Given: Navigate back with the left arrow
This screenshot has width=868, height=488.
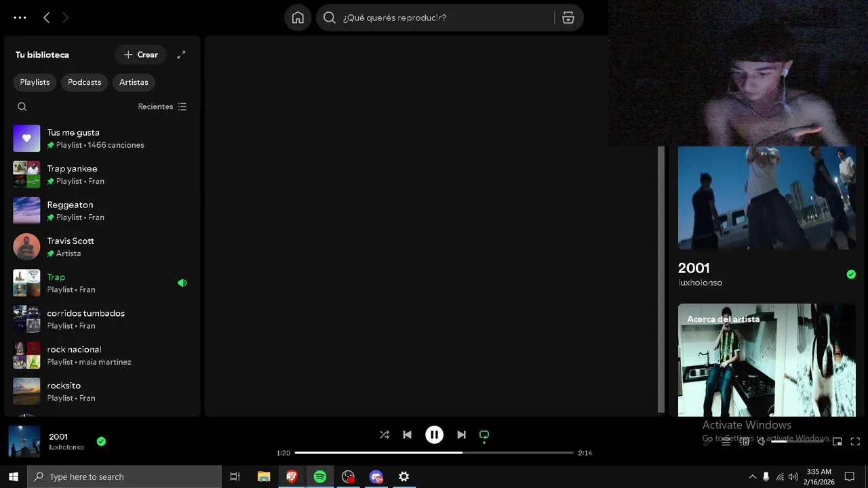Looking at the screenshot, I should coord(46,18).
